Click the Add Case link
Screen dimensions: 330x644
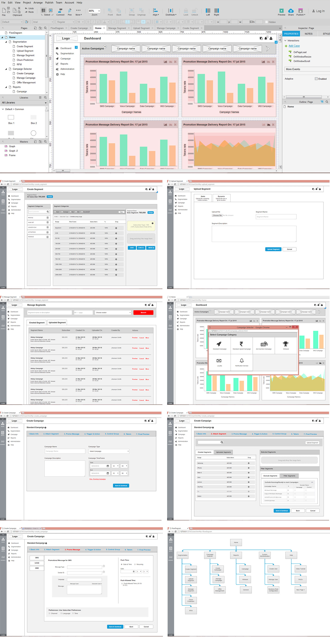(x=294, y=46)
